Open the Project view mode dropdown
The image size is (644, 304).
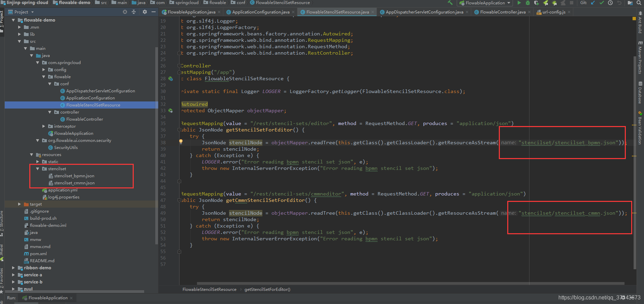point(32,12)
